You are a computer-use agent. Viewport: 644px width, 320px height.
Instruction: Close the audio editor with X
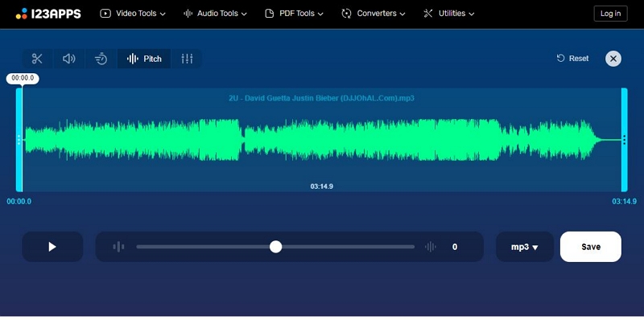coord(613,59)
